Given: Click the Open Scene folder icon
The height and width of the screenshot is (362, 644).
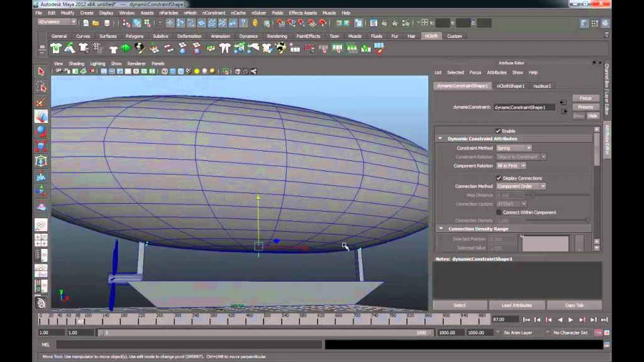Looking at the screenshot, I should (96, 23).
